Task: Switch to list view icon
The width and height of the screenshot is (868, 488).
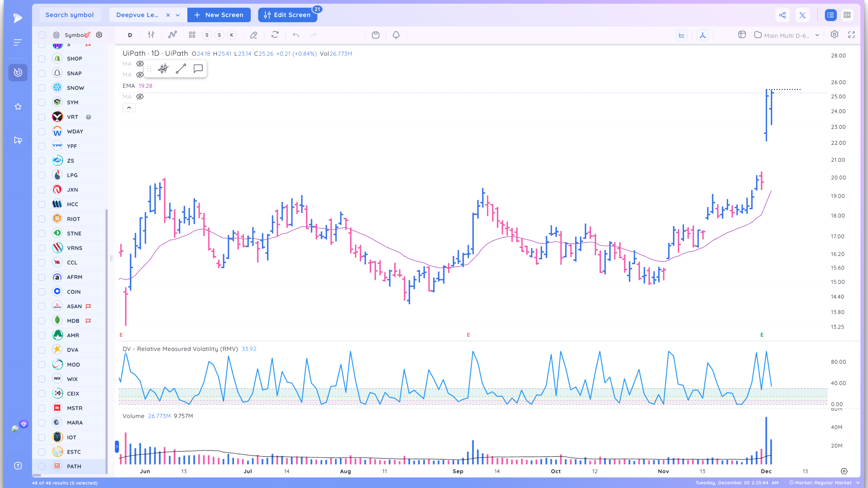Action: click(831, 15)
